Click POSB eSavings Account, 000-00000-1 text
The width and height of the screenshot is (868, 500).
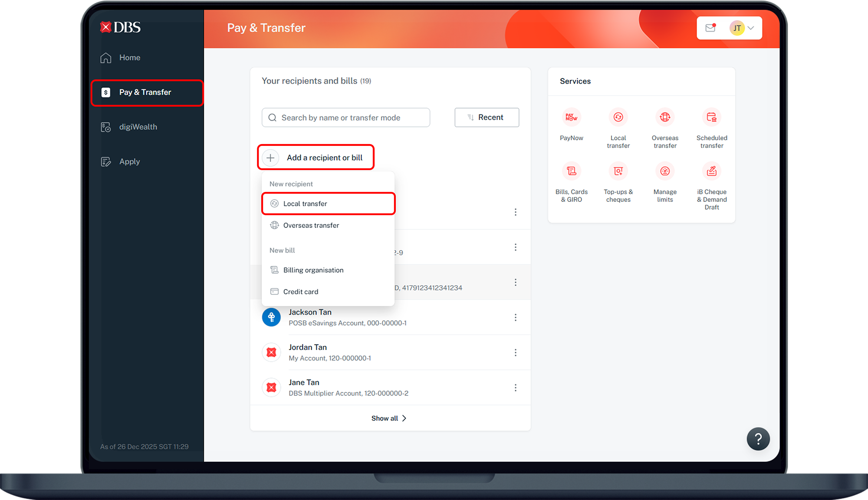pos(348,323)
